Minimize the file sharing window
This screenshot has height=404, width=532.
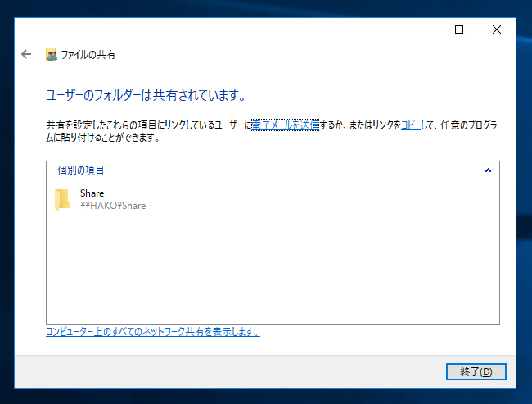coord(422,30)
